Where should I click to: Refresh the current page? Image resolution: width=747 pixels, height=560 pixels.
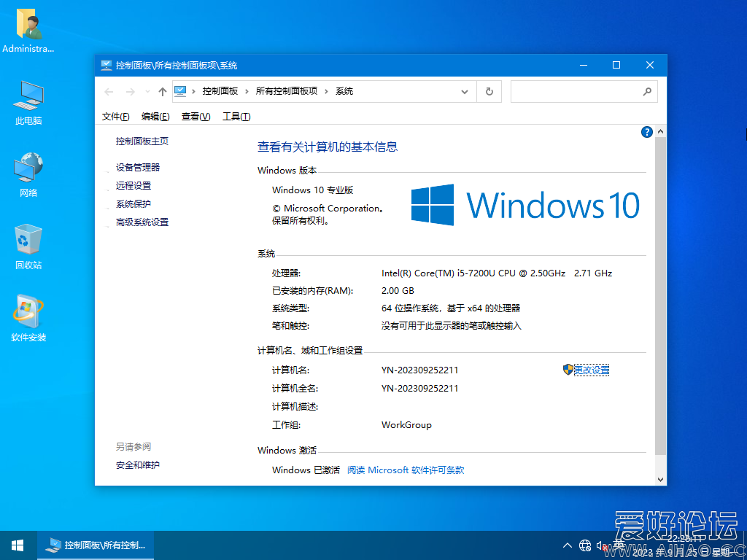[489, 91]
